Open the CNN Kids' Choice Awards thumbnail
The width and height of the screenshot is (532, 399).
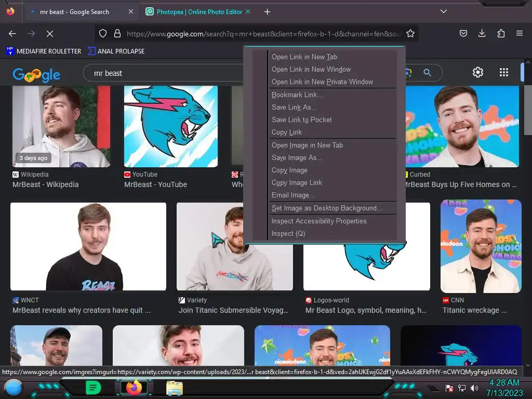click(x=481, y=246)
